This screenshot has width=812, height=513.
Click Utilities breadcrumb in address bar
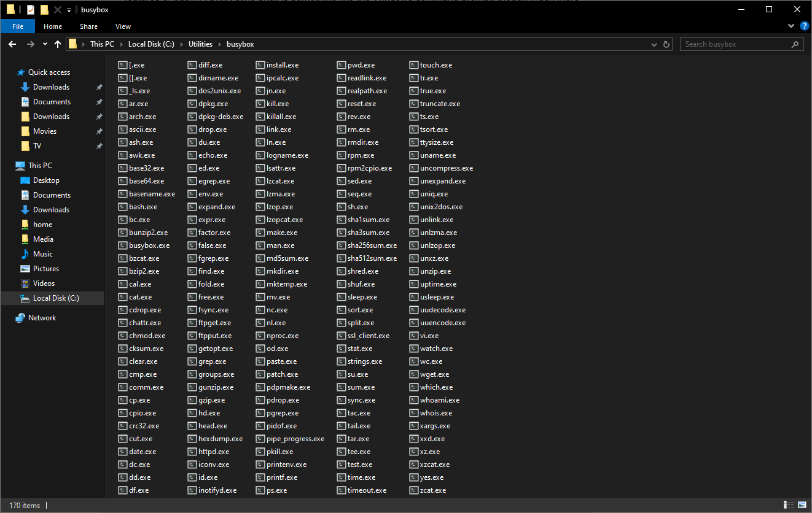[200, 44]
